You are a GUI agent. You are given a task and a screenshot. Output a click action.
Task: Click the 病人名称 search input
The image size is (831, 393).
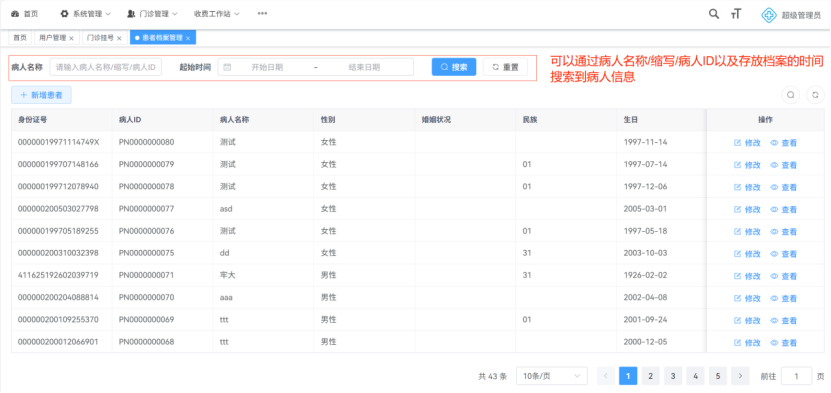(106, 67)
